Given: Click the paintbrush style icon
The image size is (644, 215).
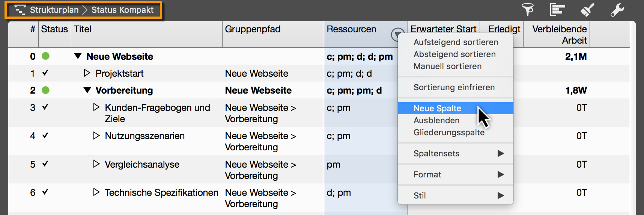Looking at the screenshot, I should [x=587, y=10].
